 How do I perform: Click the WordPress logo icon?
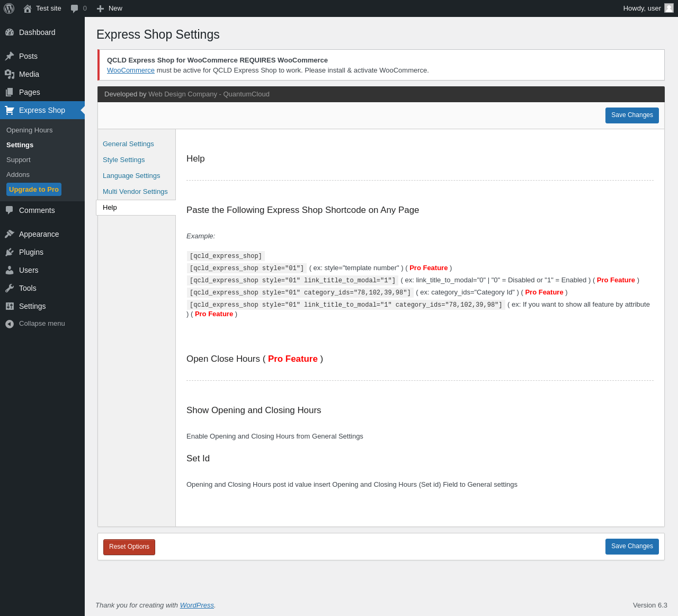click(9, 8)
